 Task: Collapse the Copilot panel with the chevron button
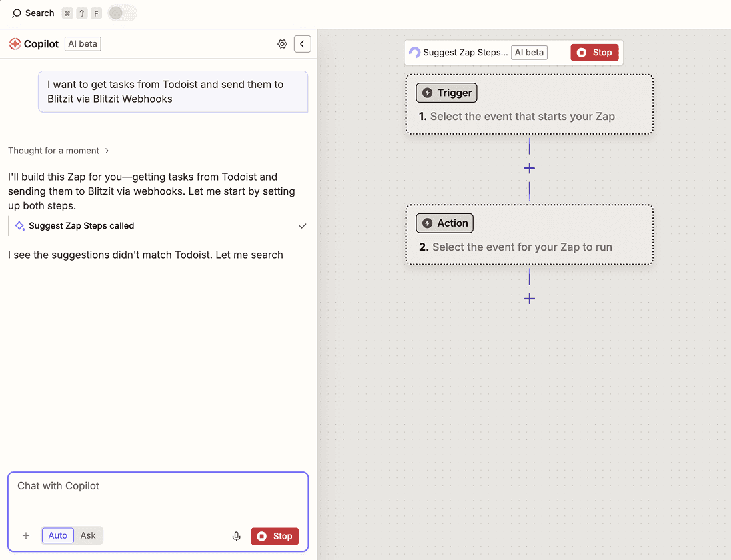[303, 44]
